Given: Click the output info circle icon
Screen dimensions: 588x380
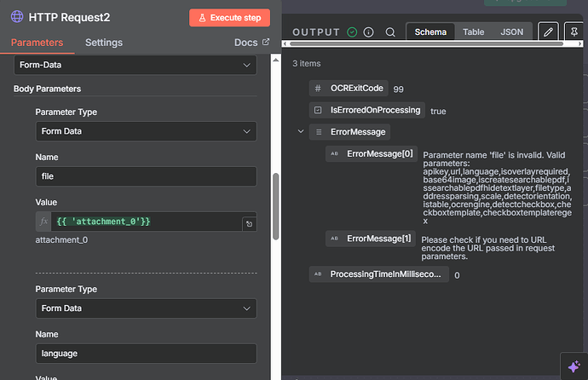Looking at the screenshot, I should tap(369, 32).
